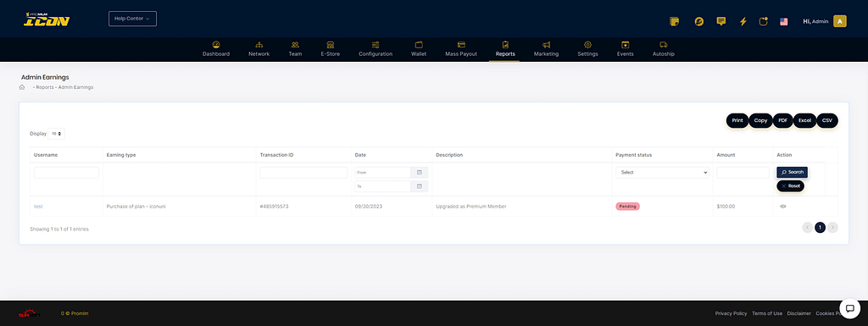Export table as CSV
The height and width of the screenshot is (326, 868).
[827, 120]
